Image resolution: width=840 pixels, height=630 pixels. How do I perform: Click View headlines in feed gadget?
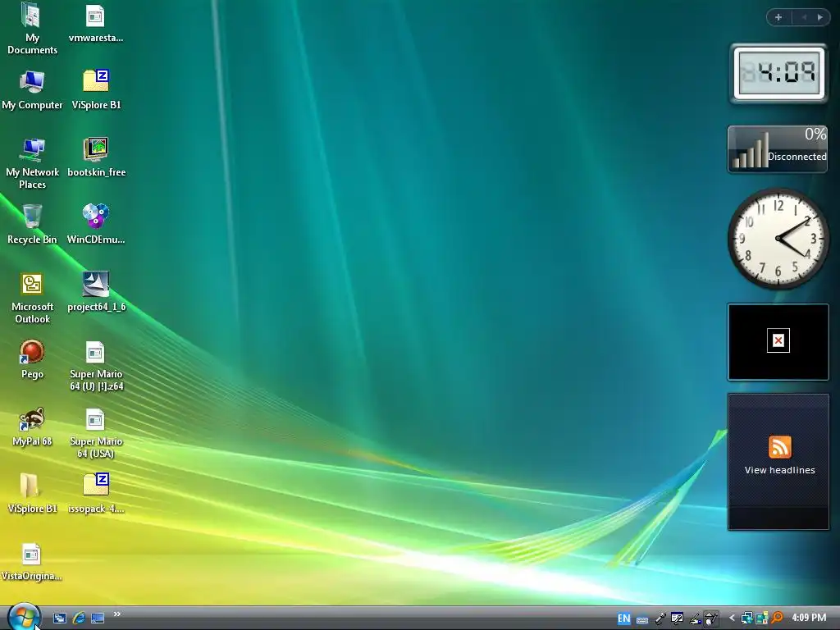coord(779,470)
